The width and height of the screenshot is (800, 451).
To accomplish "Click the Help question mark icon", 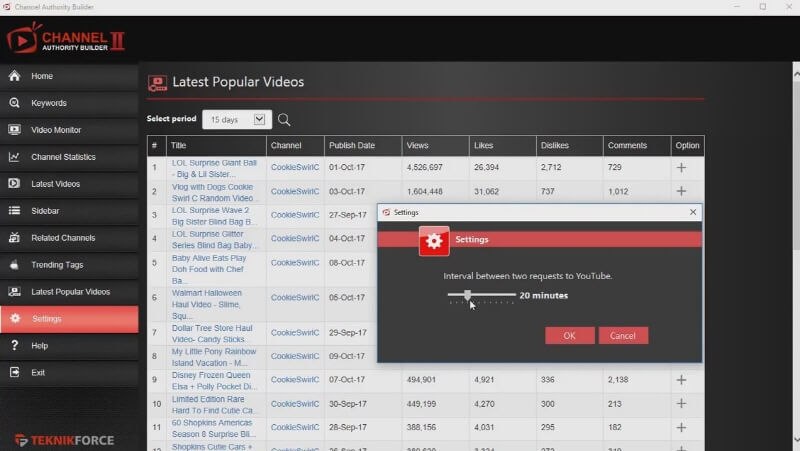I will click(x=14, y=345).
